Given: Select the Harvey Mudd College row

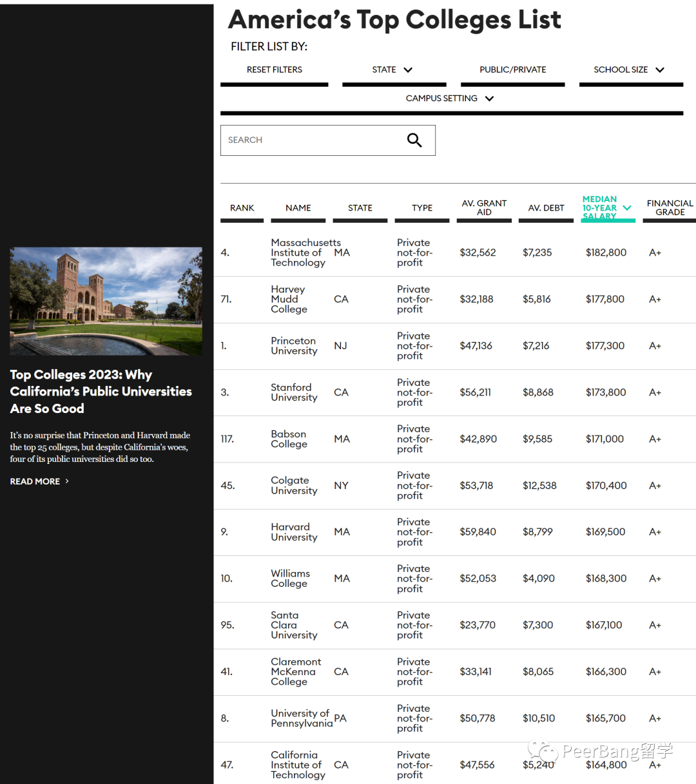Looking at the screenshot, I should [x=455, y=300].
